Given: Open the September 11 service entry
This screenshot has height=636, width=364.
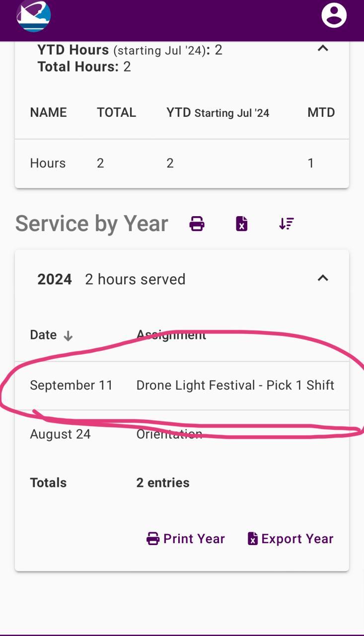Looking at the screenshot, I should (72, 385).
